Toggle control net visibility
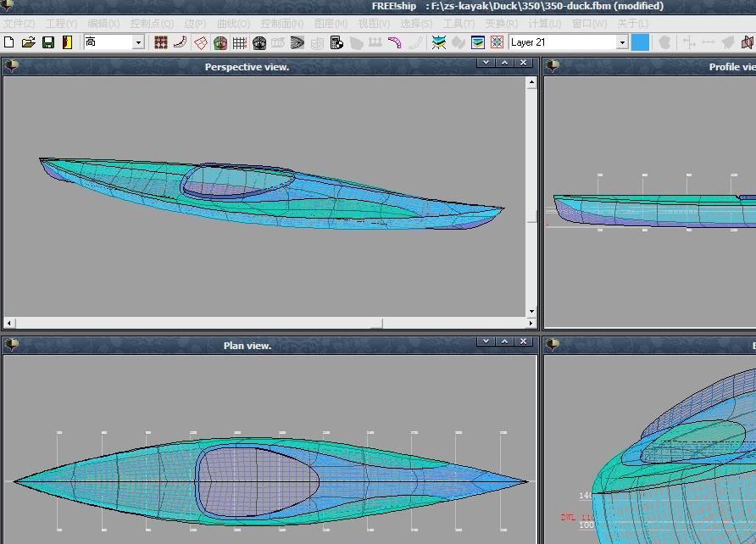 point(160,42)
